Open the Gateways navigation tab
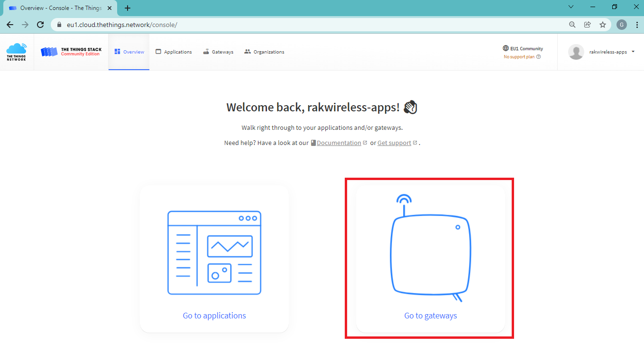644x344 pixels. click(x=218, y=52)
